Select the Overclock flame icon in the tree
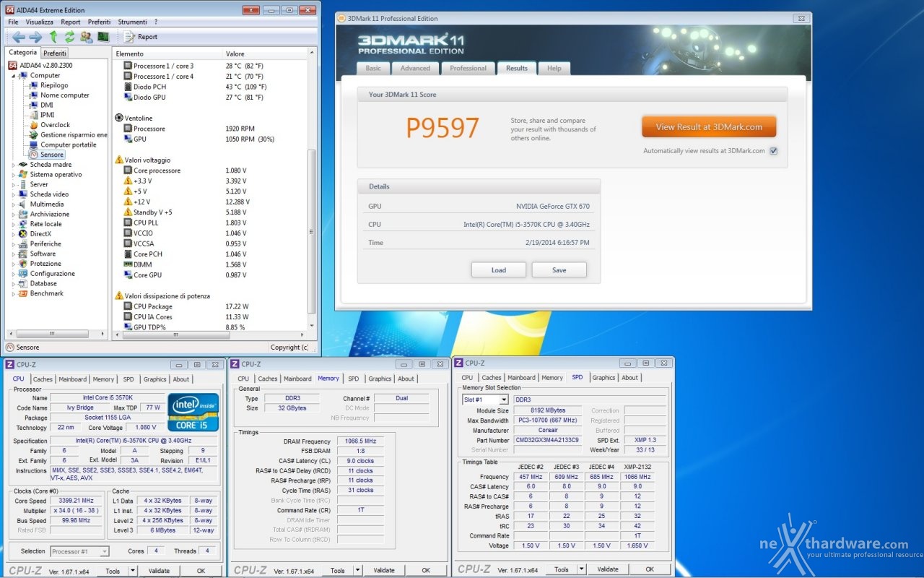924x578 pixels. (34, 125)
